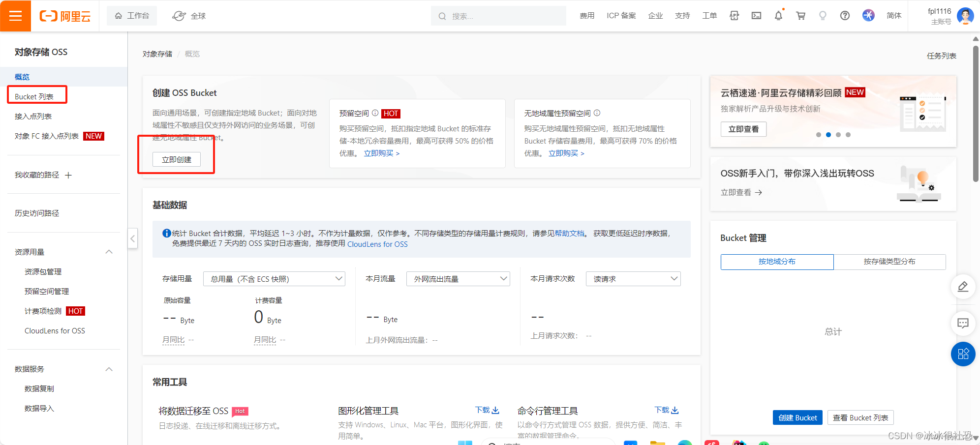Open the API tool icon in header

(x=734, y=16)
